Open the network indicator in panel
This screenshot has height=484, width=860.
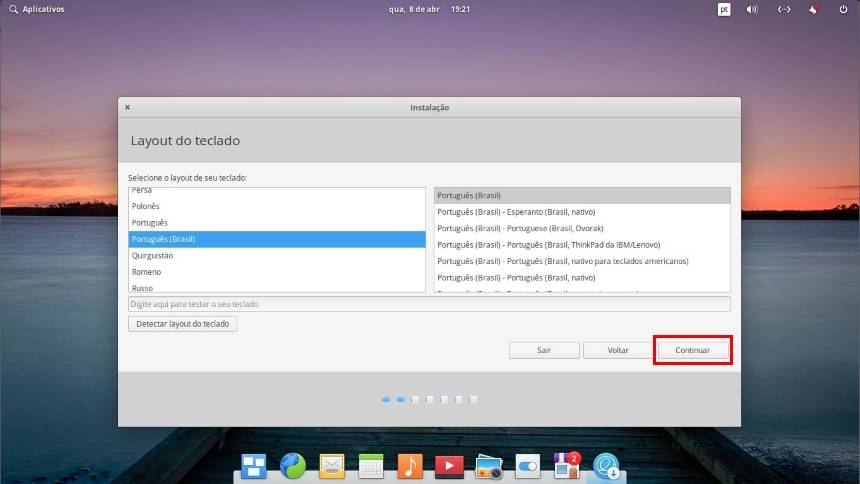point(784,9)
